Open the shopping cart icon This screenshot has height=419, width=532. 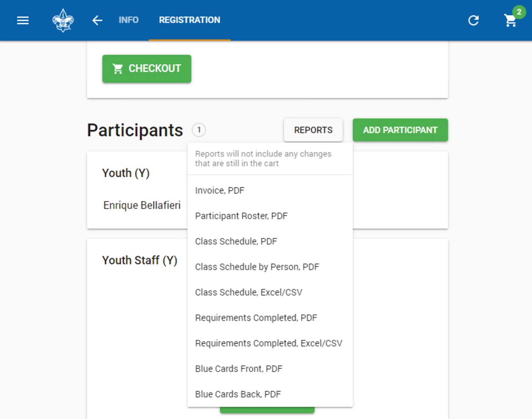tap(510, 21)
